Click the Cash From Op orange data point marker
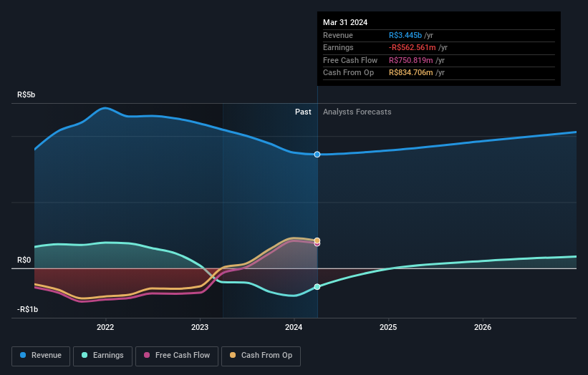The width and height of the screenshot is (588, 375). point(317,240)
